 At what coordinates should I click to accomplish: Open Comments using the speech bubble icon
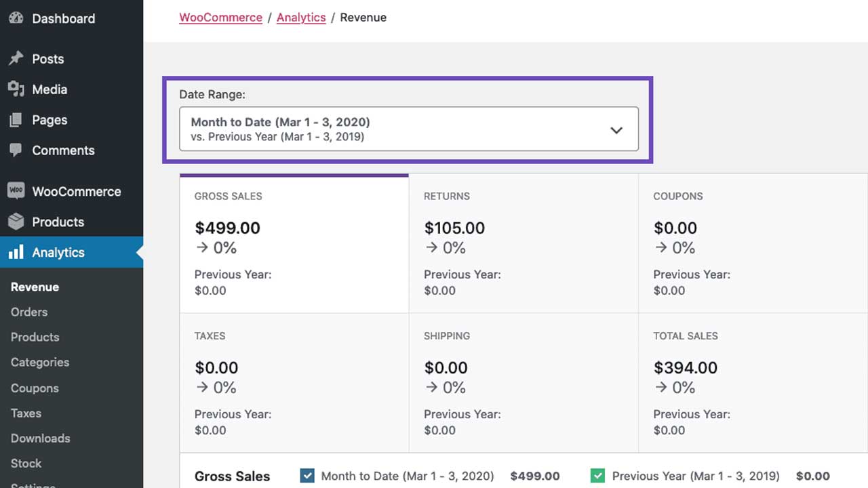[16, 150]
